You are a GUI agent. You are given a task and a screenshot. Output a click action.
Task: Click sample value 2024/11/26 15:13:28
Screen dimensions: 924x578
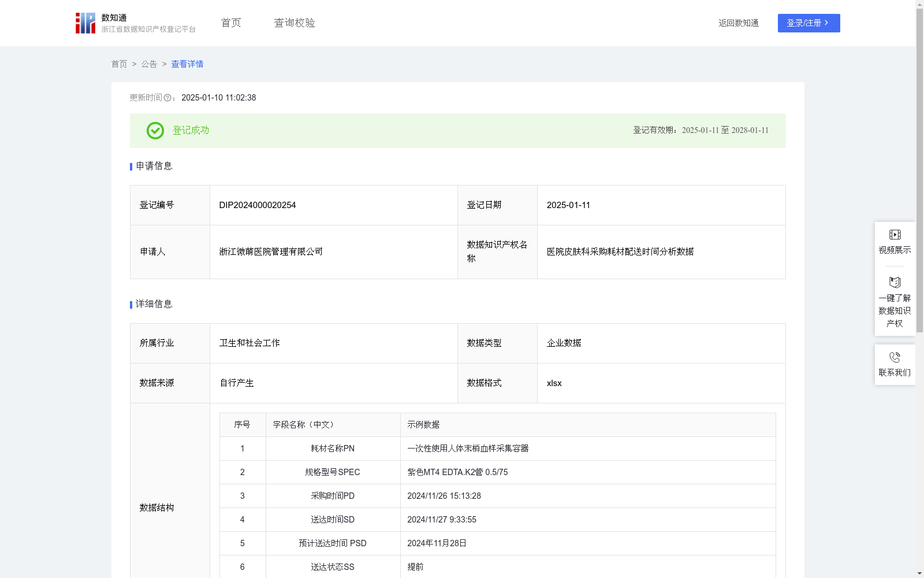[444, 496]
